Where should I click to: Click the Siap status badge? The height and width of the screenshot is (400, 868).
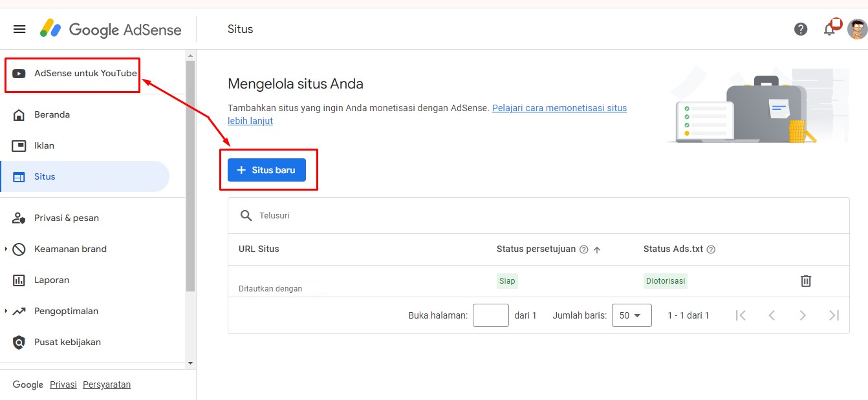(x=507, y=281)
